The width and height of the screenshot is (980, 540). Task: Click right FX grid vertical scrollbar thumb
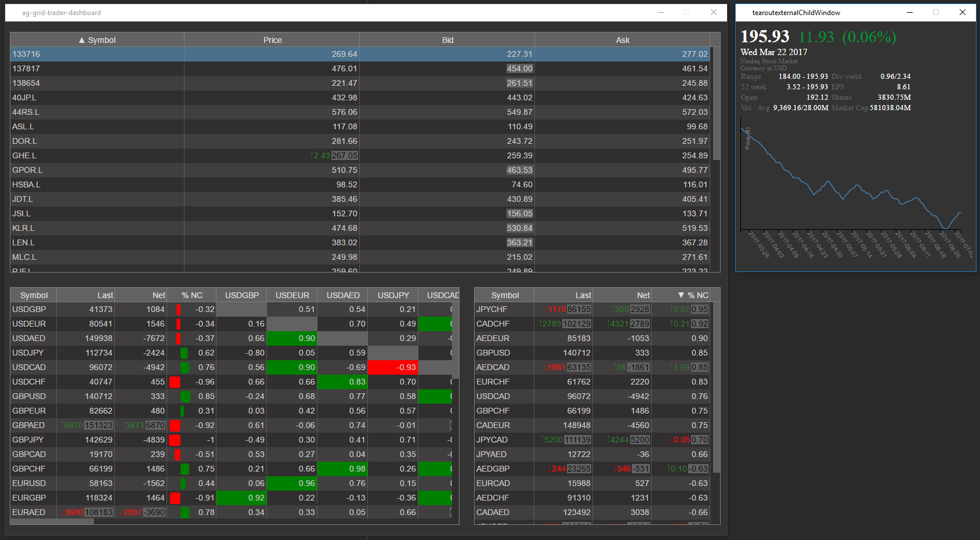716,387
